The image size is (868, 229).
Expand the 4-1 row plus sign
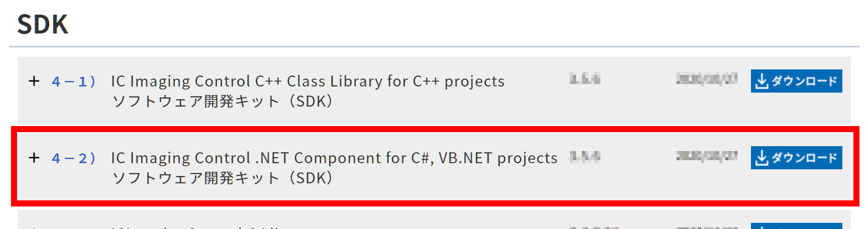(x=34, y=81)
